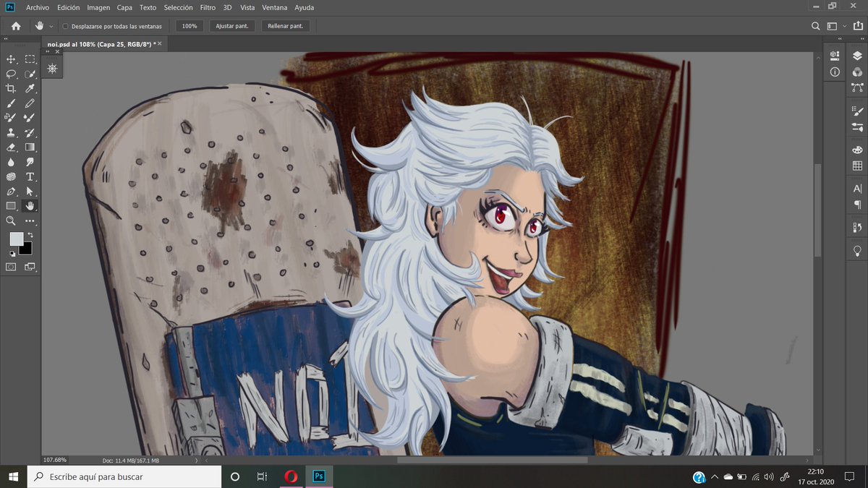
Task: Go to Photoshop Home screen
Action: coord(16,26)
